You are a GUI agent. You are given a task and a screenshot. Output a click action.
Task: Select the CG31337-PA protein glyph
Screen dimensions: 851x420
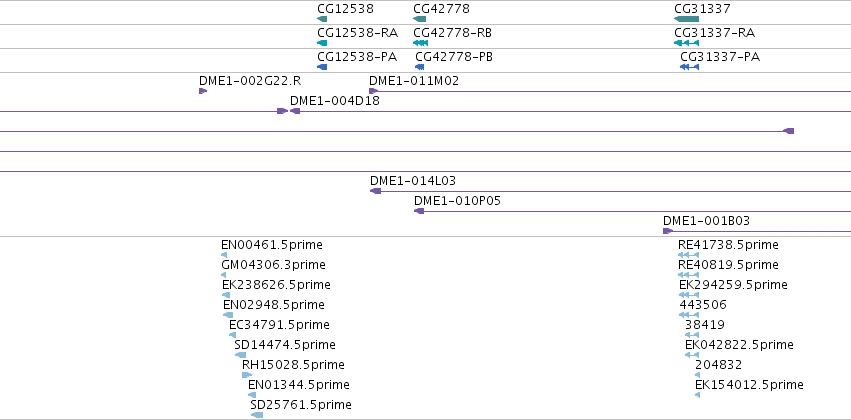(689, 67)
